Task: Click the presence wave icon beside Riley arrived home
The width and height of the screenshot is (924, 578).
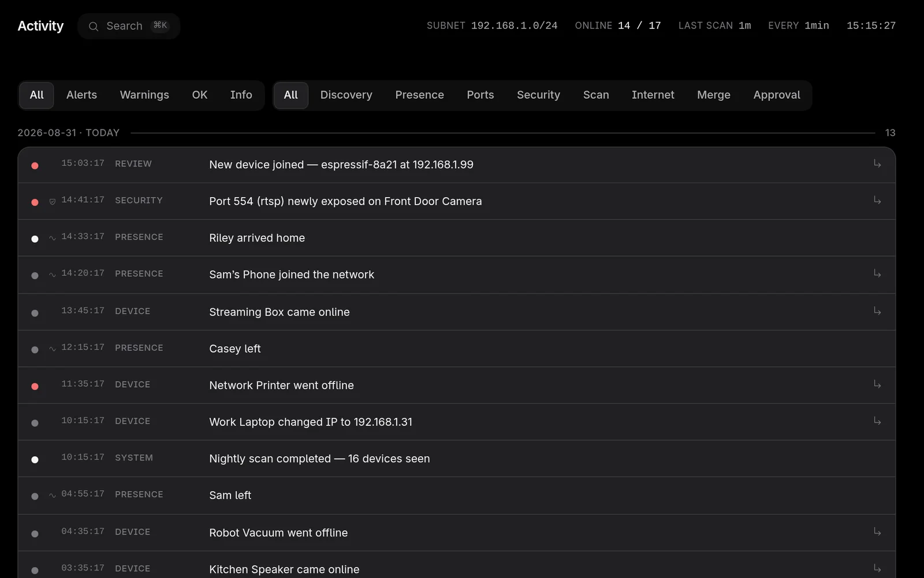Action: coord(53,238)
